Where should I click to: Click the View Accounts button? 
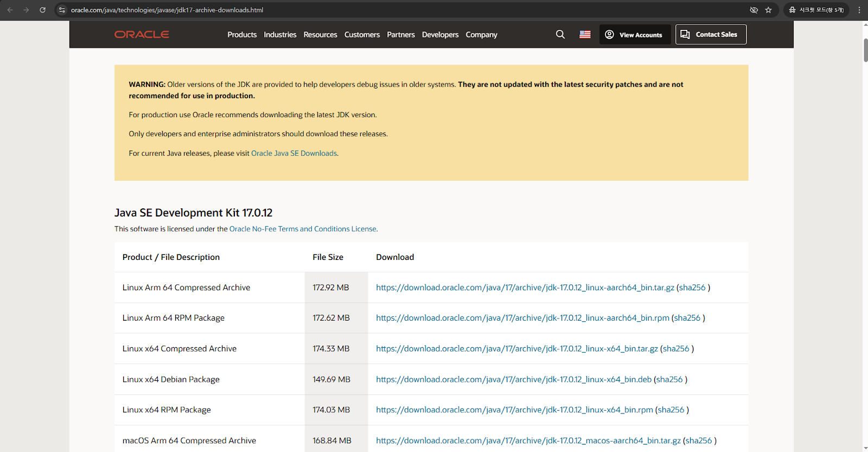coord(635,35)
